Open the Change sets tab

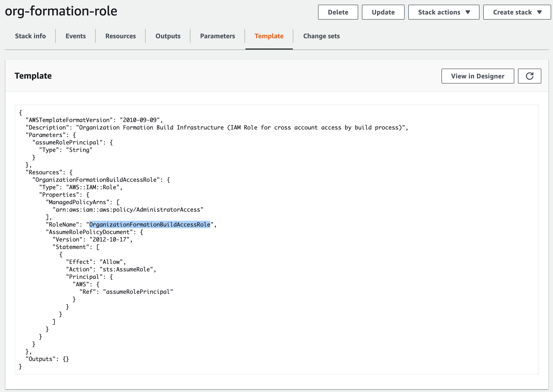pyautogui.click(x=321, y=36)
